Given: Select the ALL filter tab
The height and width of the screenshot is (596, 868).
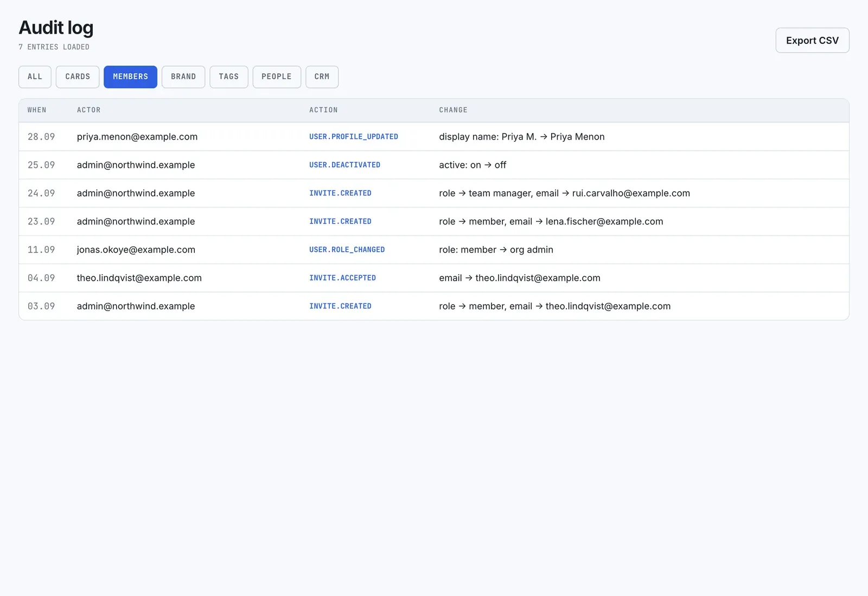Looking at the screenshot, I should point(35,77).
